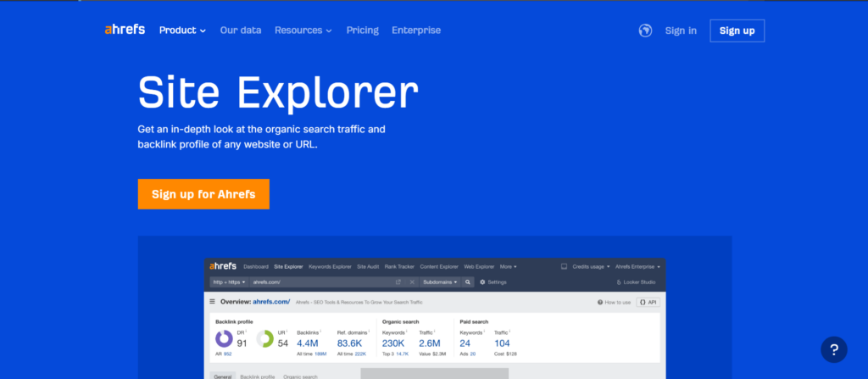
Task: Click the magnifier search button in the preview
Action: [x=468, y=282]
